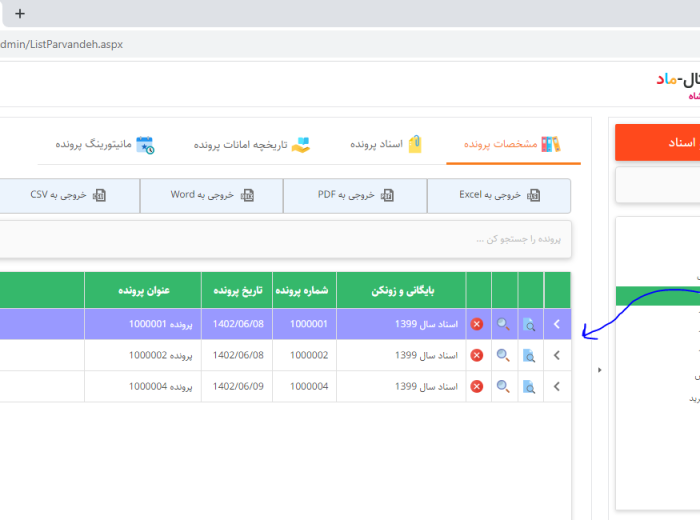Click red delete icon for record 1000001
This screenshot has width=700, height=520.
coord(477,324)
